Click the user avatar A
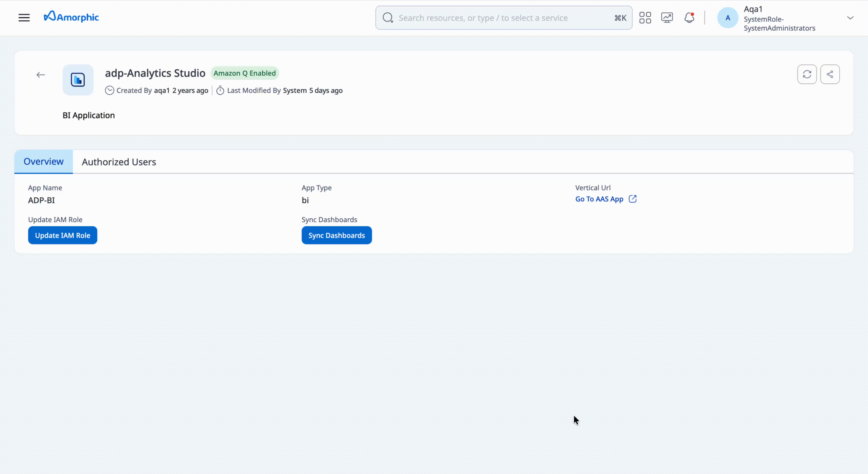This screenshot has width=868, height=474. (727, 18)
